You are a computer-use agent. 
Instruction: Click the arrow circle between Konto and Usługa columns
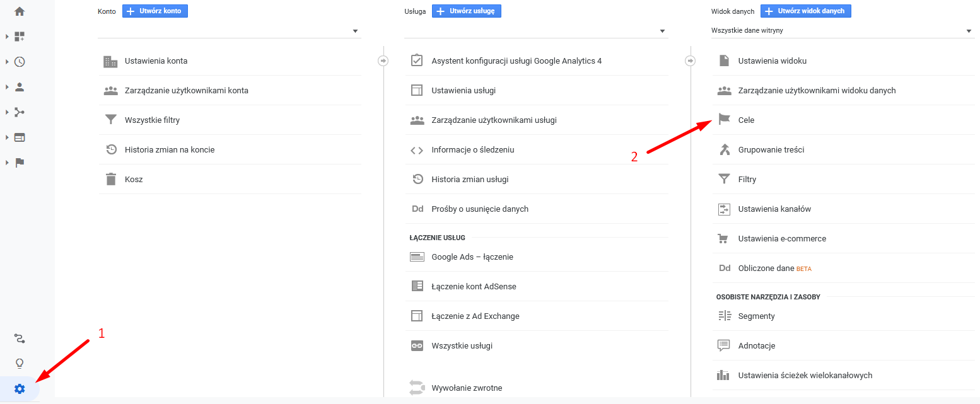tap(383, 61)
